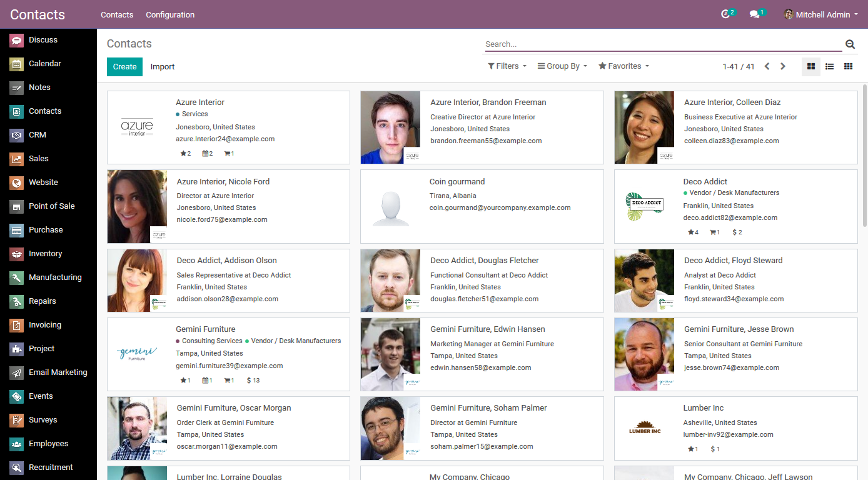Open the Filters dropdown
Viewport: 868px width, 480px height.
coord(507,66)
